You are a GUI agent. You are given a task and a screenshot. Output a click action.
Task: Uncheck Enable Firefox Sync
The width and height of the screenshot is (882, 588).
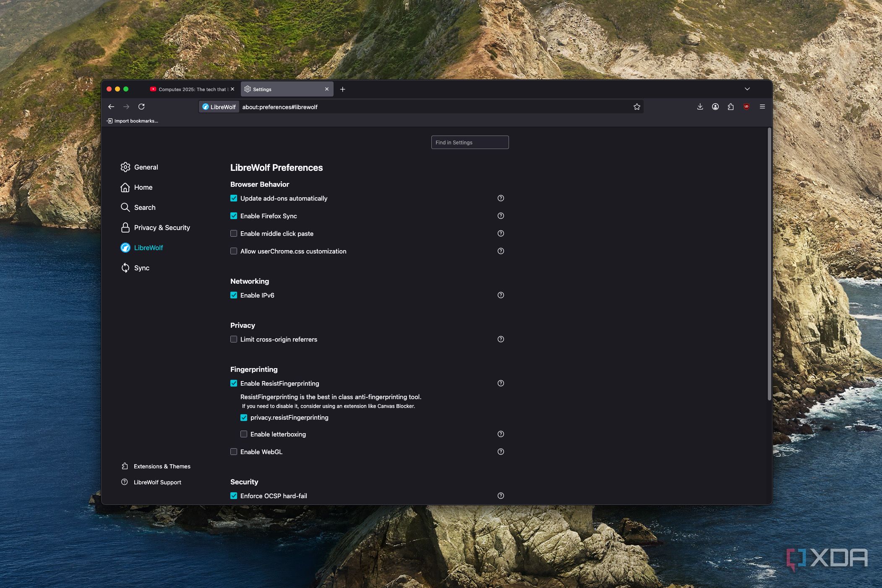234,216
